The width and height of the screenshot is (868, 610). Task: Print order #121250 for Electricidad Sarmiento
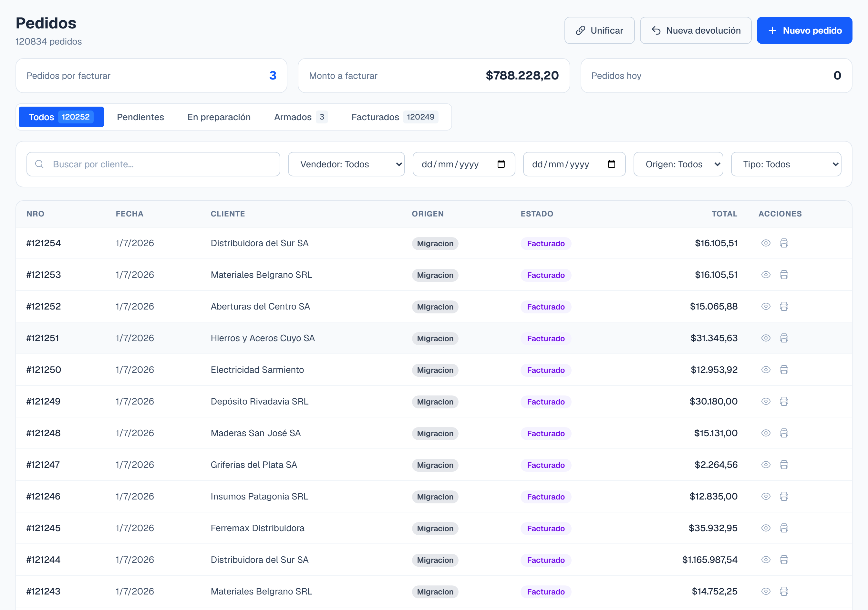(784, 370)
